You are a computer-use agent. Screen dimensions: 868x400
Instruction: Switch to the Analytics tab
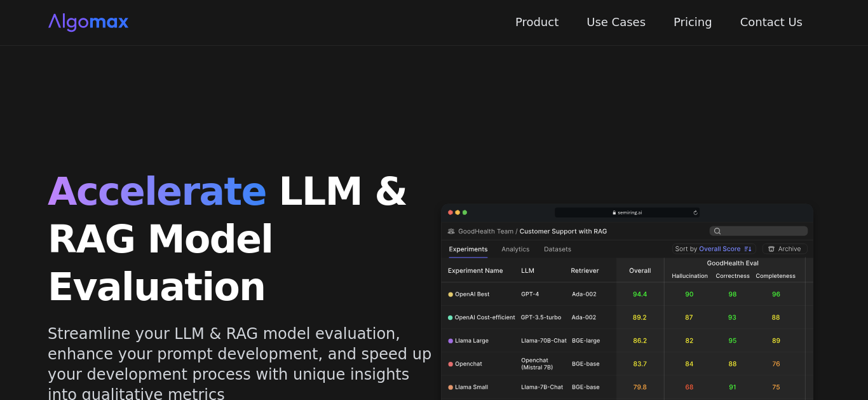515,249
